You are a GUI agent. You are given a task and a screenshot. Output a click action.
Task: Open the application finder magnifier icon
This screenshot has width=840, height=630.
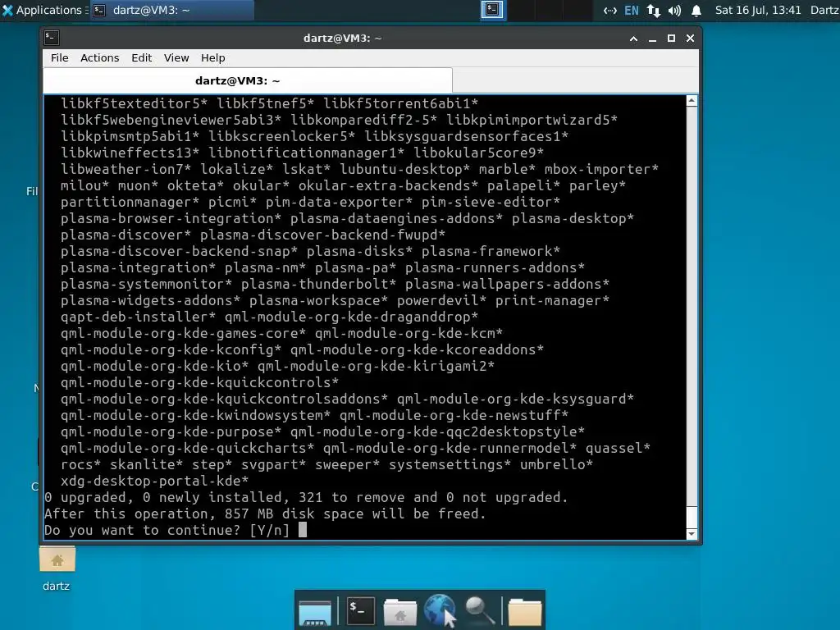[479, 611]
